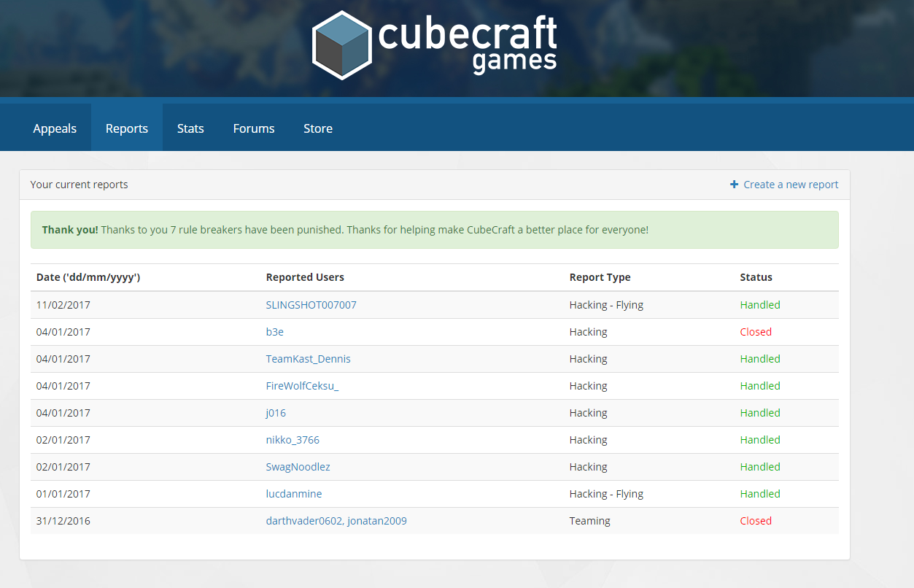Click Closed status in Teaming row
Viewport: 914px width, 588px height.
coord(756,521)
